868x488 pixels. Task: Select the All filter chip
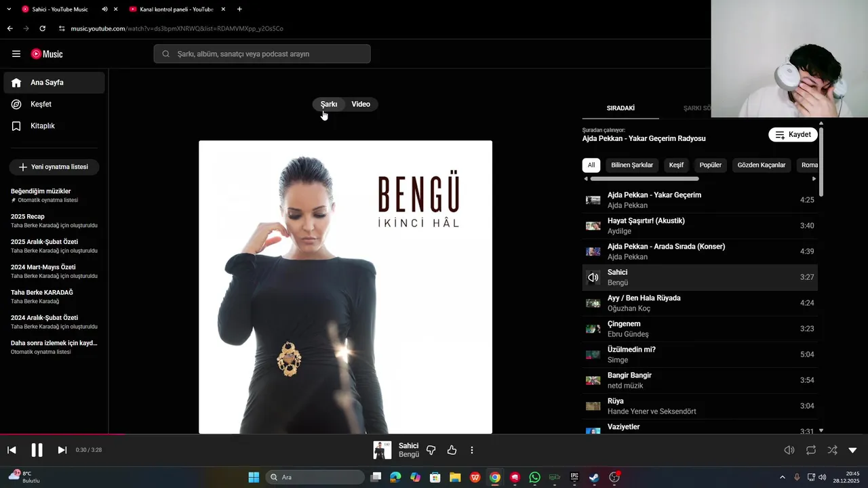591,165
